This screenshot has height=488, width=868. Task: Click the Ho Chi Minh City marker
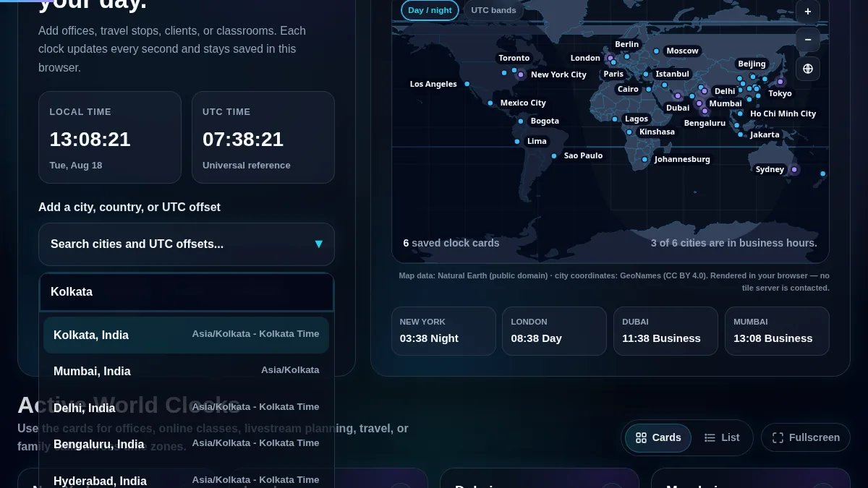740,114
